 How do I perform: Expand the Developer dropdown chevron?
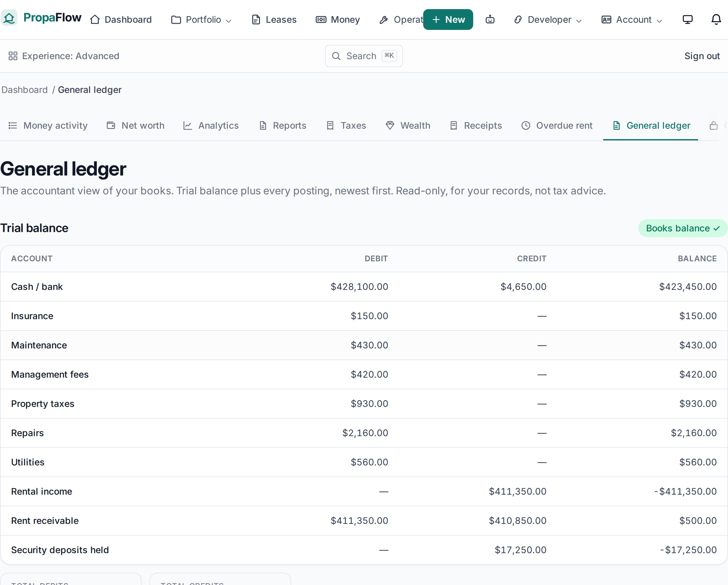pyautogui.click(x=579, y=21)
